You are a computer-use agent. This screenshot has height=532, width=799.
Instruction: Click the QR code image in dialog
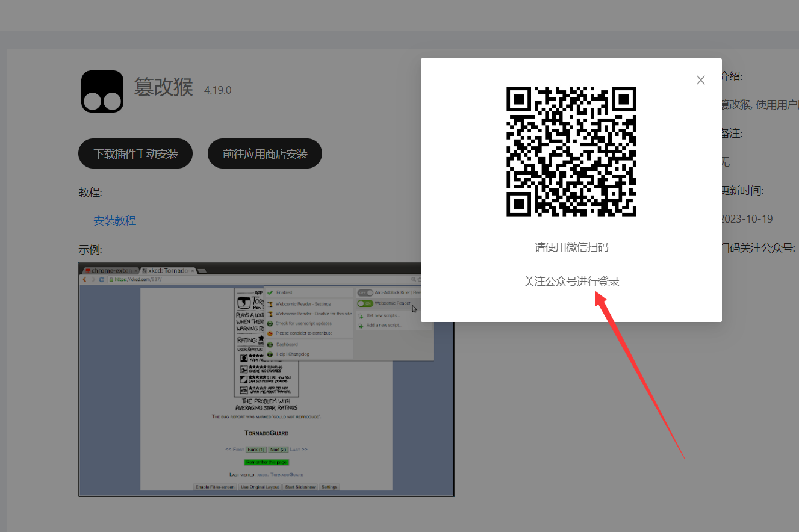coord(571,152)
